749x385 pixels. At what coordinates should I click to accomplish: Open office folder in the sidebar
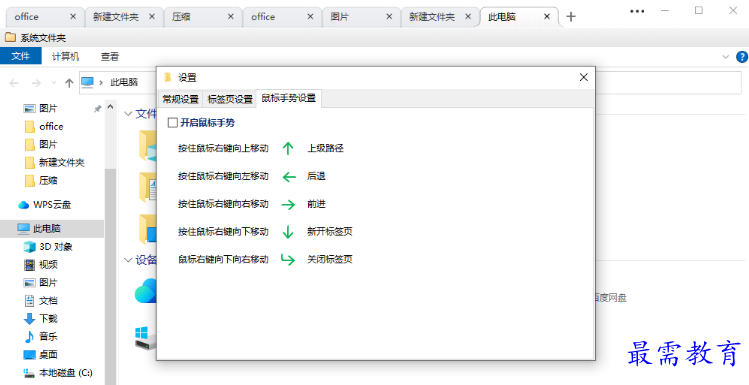point(44,127)
